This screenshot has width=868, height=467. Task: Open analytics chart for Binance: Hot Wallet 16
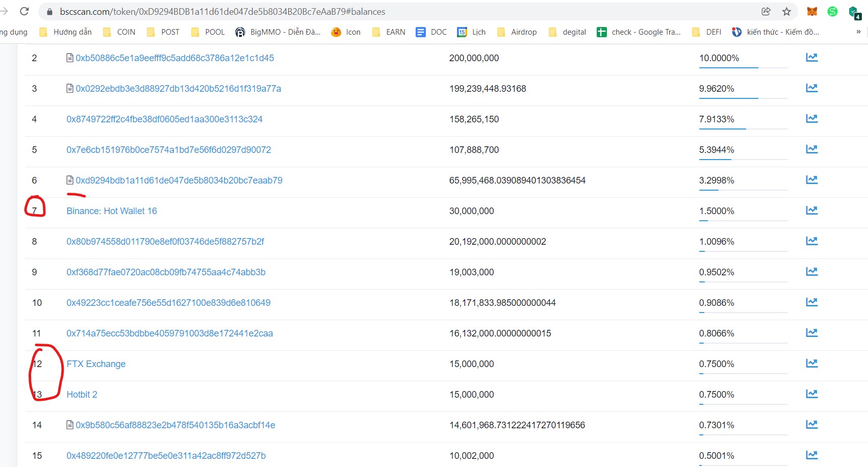tap(811, 211)
